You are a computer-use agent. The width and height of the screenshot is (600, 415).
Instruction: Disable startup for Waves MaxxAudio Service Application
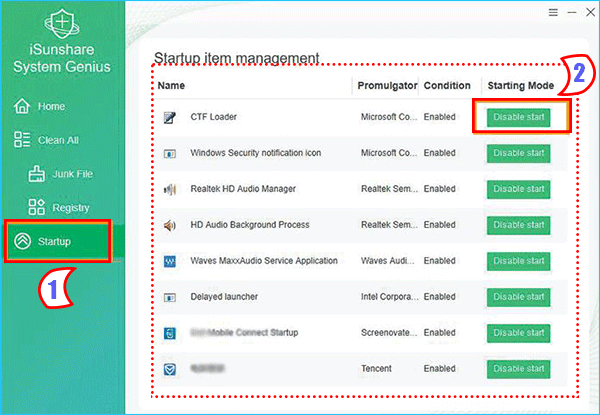518,261
